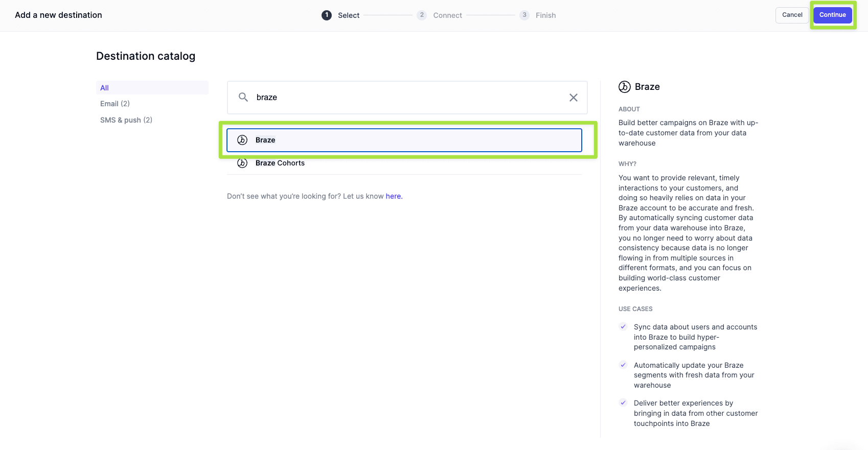Click step 2 Connect circle indicator
The image size is (868, 450).
[x=422, y=15]
